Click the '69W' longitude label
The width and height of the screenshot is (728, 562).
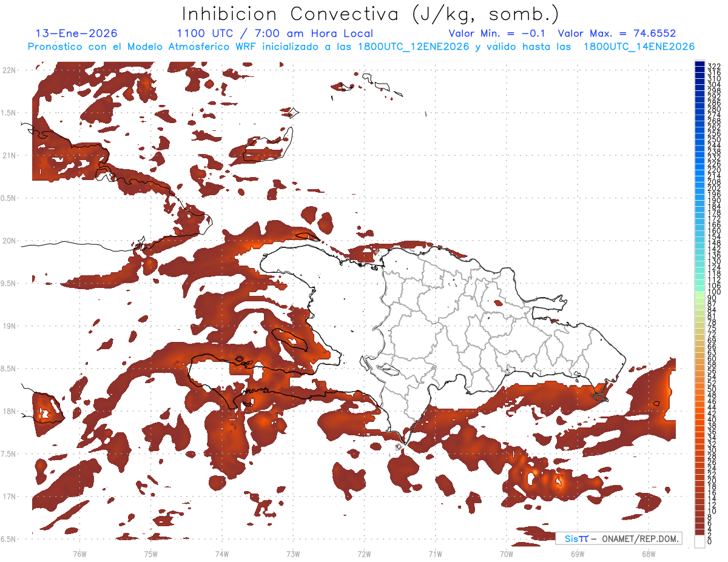coord(578,554)
